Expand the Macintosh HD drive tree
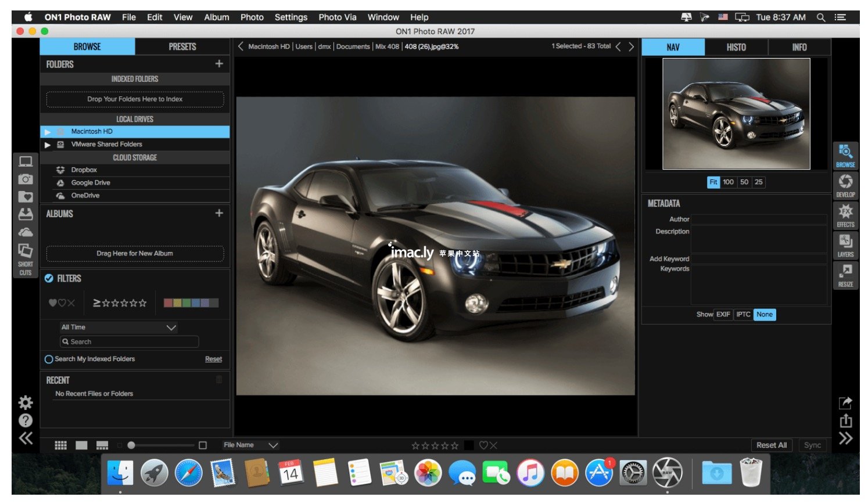The width and height of the screenshot is (868, 504). (x=48, y=132)
